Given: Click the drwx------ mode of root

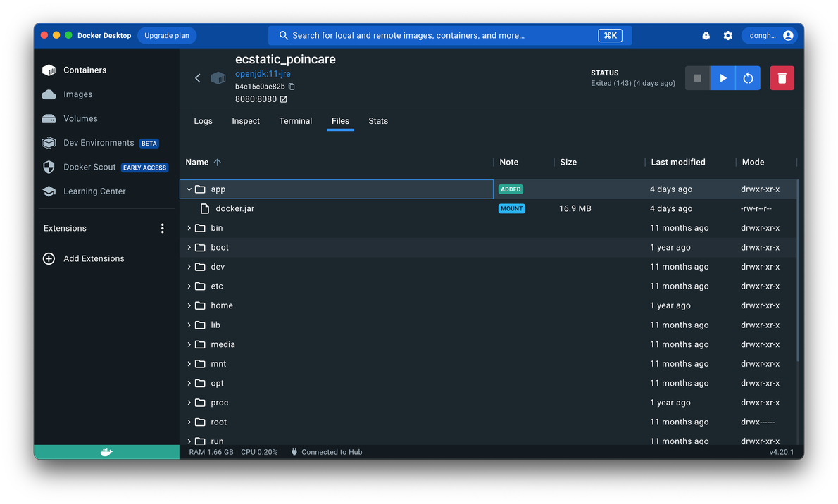Looking at the screenshot, I should [758, 422].
